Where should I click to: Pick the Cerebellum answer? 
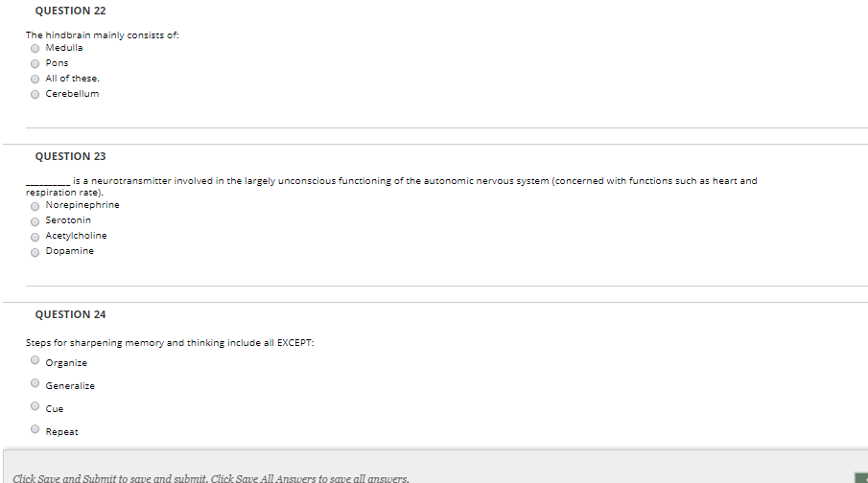pyautogui.click(x=35, y=95)
